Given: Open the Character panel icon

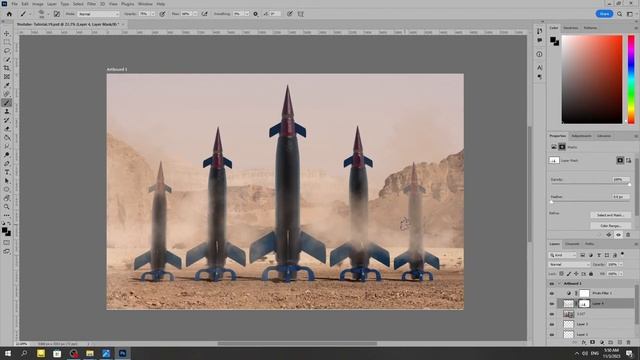Looking at the screenshot, I should [x=539, y=67].
